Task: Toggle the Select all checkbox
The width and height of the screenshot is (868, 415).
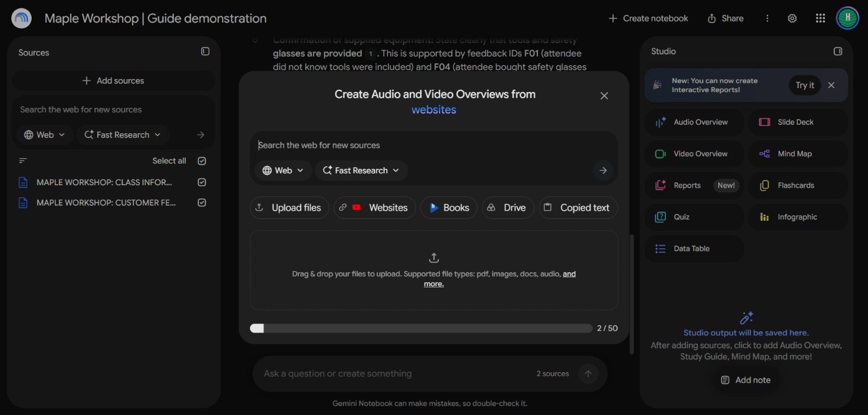Action: 202,161
